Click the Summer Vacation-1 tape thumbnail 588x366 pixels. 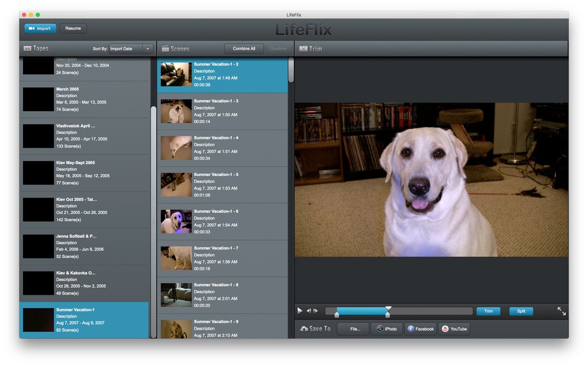click(38, 320)
